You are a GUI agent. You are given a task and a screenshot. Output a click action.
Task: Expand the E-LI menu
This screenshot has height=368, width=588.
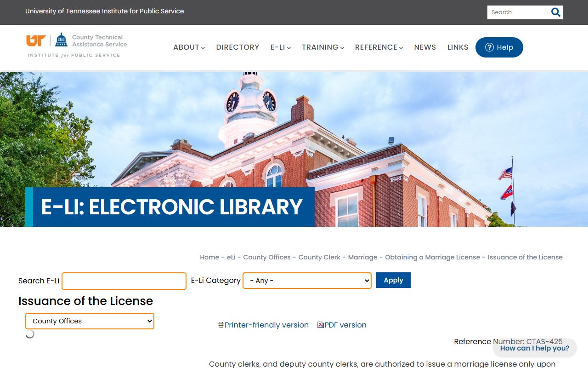click(x=280, y=47)
